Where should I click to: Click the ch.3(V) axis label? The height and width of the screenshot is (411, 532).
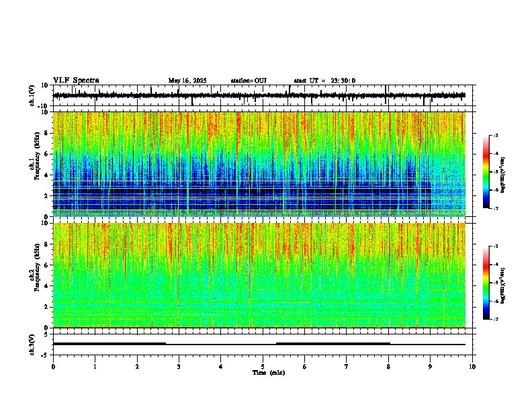click(32, 345)
